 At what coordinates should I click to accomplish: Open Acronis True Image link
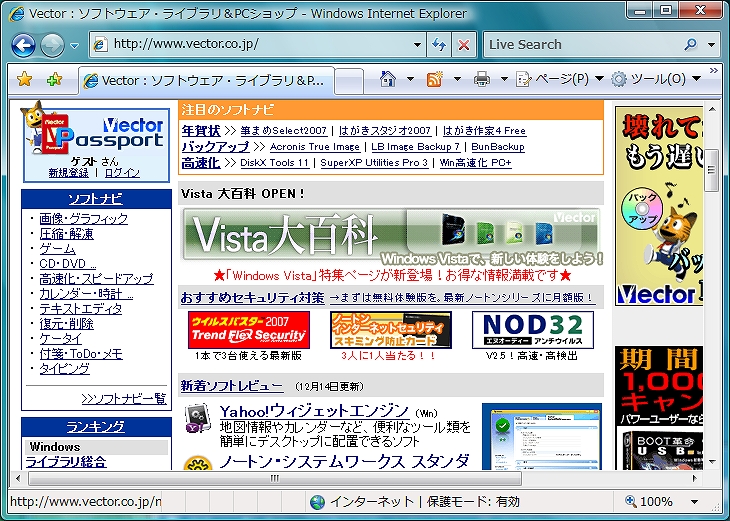[315, 147]
